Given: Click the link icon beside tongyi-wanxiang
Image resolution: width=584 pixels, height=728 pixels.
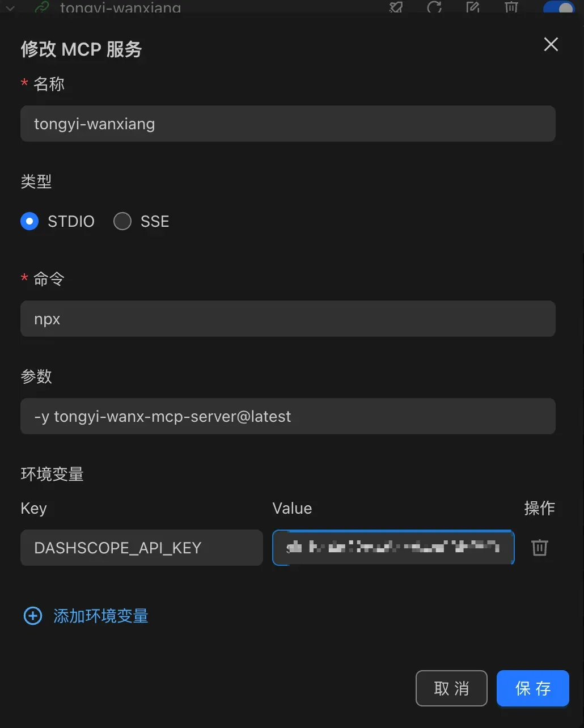Looking at the screenshot, I should (x=41, y=7).
